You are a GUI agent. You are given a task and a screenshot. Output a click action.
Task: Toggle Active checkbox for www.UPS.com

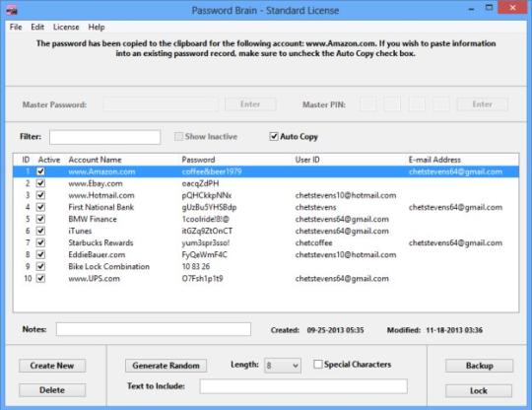click(x=40, y=278)
